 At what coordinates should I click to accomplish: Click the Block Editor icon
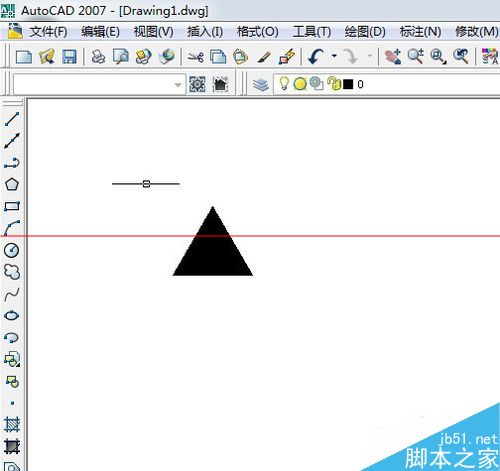[x=287, y=56]
